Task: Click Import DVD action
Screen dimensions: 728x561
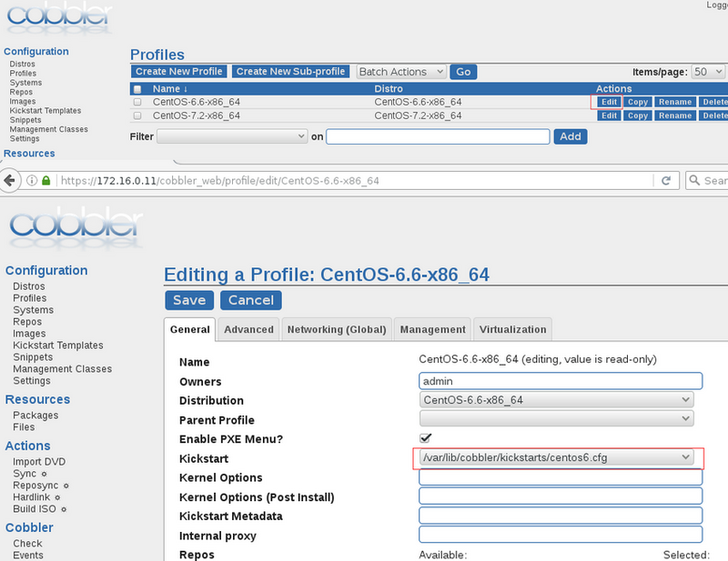Action: point(39,462)
